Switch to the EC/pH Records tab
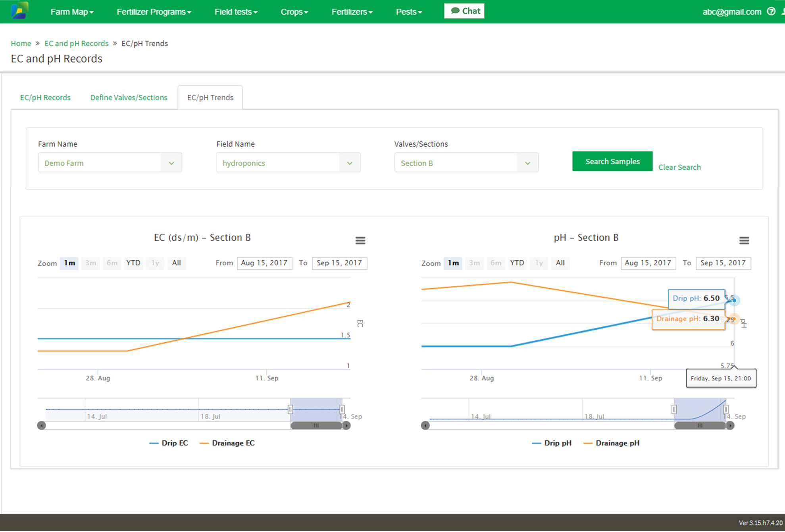This screenshot has width=785, height=532. [x=45, y=98]
